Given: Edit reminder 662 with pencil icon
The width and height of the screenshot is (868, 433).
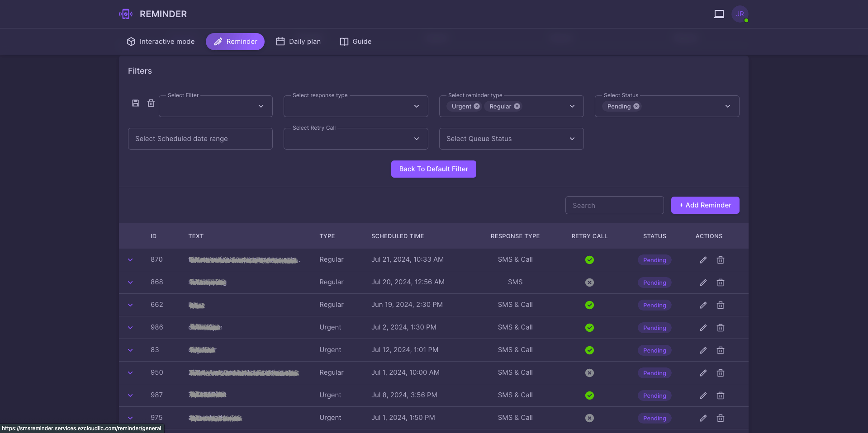Looking at the screenshot, I should pyautogui.click(x=703, y=305).
